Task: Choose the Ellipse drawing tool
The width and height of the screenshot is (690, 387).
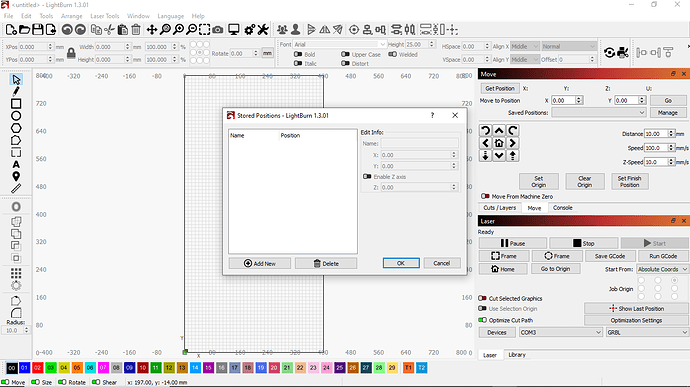Action: [16, 116]
